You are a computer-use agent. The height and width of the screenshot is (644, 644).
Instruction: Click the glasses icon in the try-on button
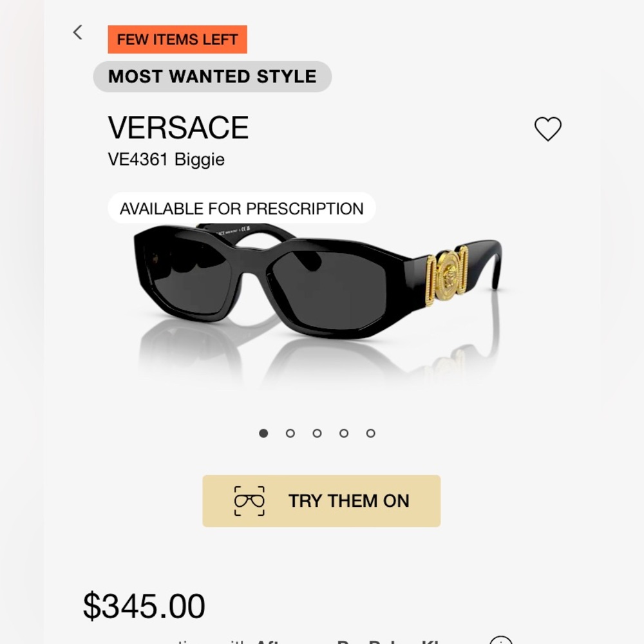click(x=251, y=500)
